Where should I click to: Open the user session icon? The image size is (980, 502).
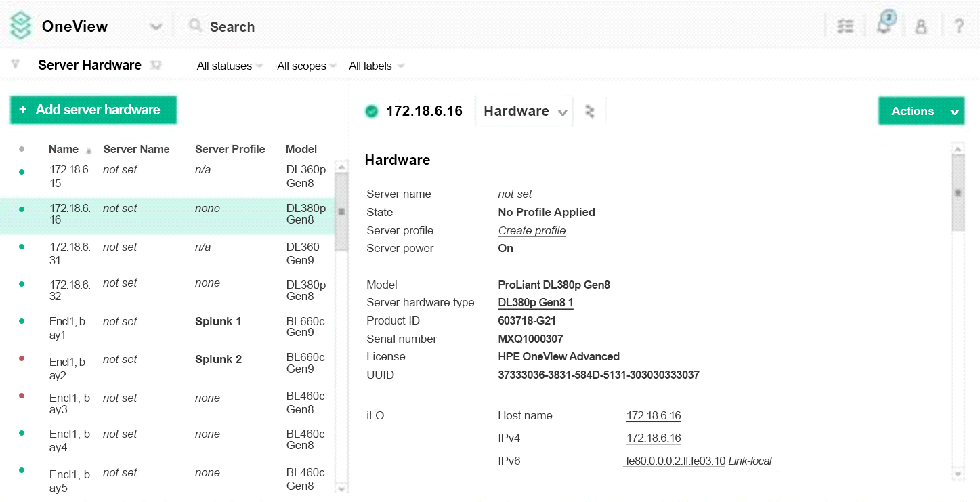921,26
